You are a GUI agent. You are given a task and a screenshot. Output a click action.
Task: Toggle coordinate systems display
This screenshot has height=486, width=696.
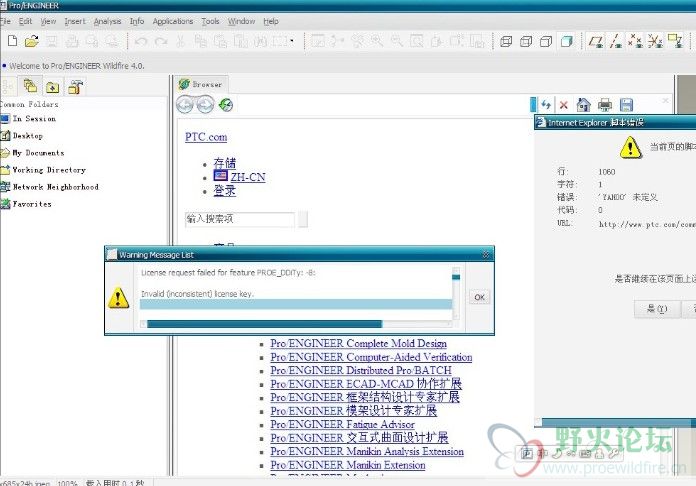pyautogui.click(x=655, y=42)
